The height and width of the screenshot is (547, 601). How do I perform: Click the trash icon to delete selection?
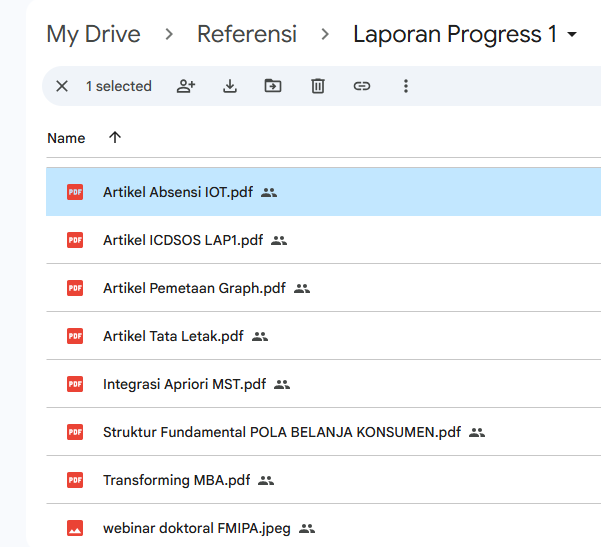[x=318, y=87]
